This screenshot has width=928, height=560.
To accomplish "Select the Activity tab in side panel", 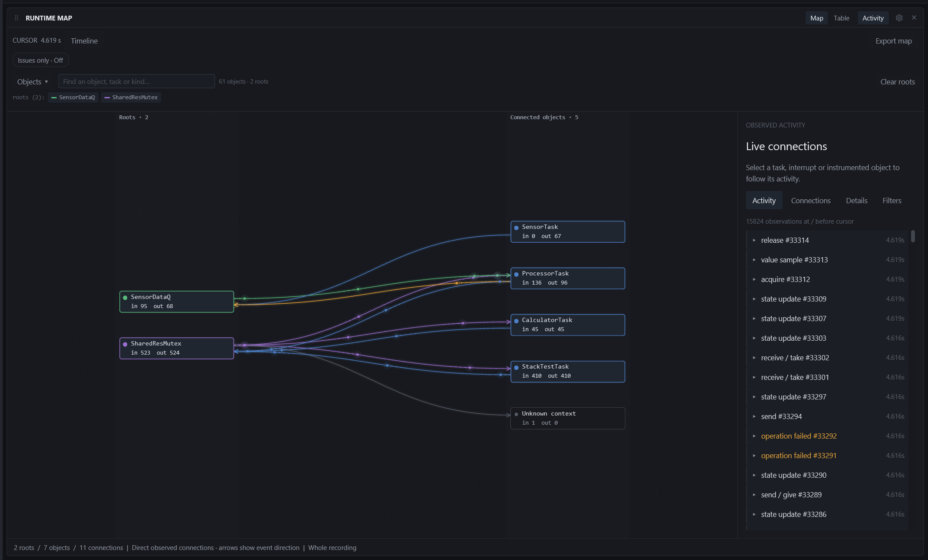I will click(x=764, y=201).
